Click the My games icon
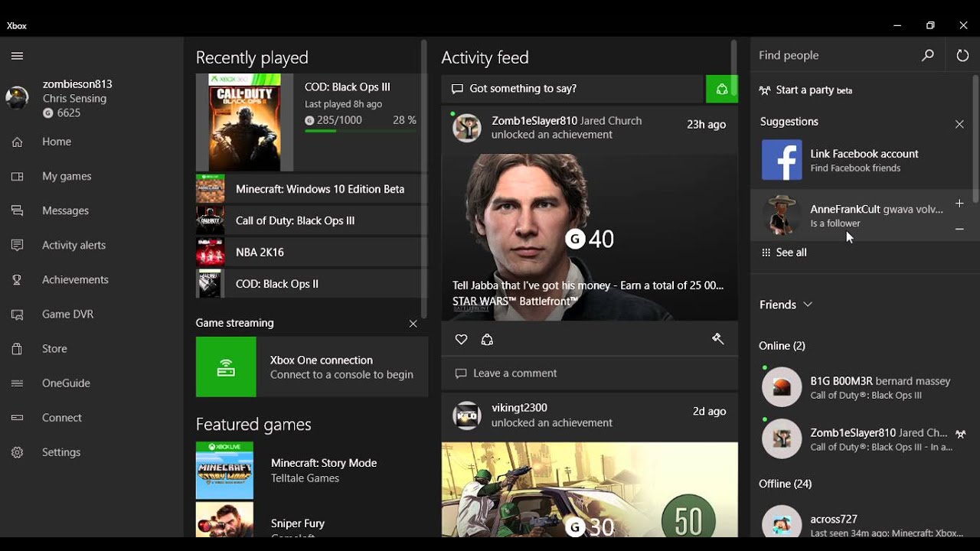Image resolution: width=980 pixels, height=551 pixels. click(x=17, y=176)
